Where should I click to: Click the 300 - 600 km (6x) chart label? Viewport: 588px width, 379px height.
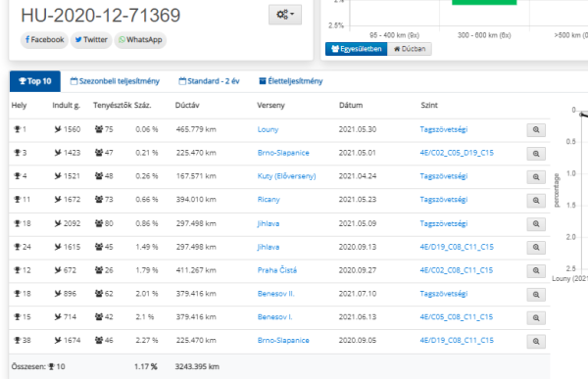(x=484, y=35)
